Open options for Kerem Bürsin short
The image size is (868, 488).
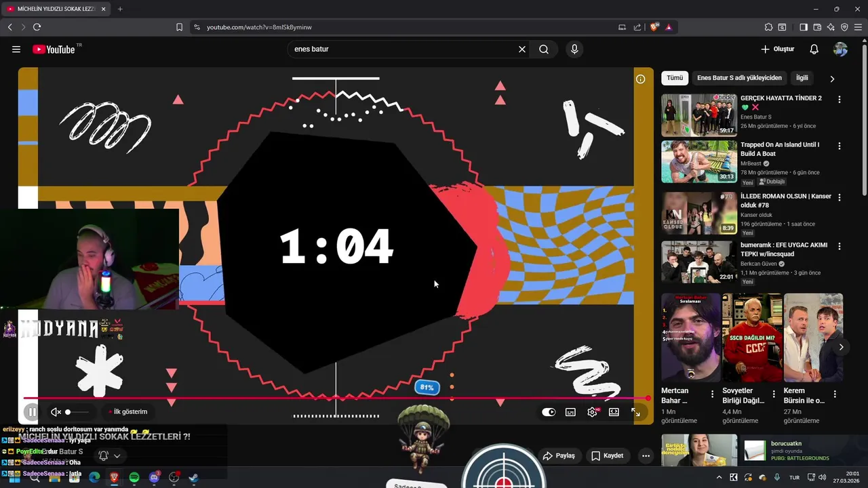(x=835, y=394)
